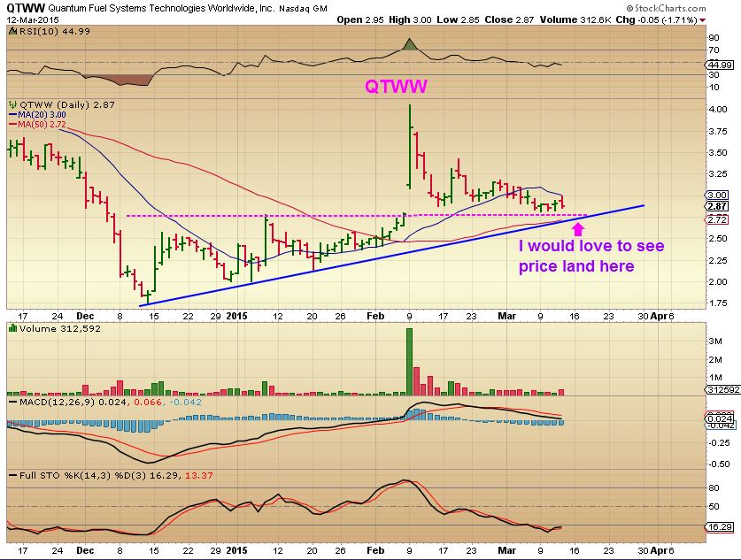This screenshot has height=560, width=741.
Task: Click the bold 2.87 last-price axis tag
Action: 717,206
